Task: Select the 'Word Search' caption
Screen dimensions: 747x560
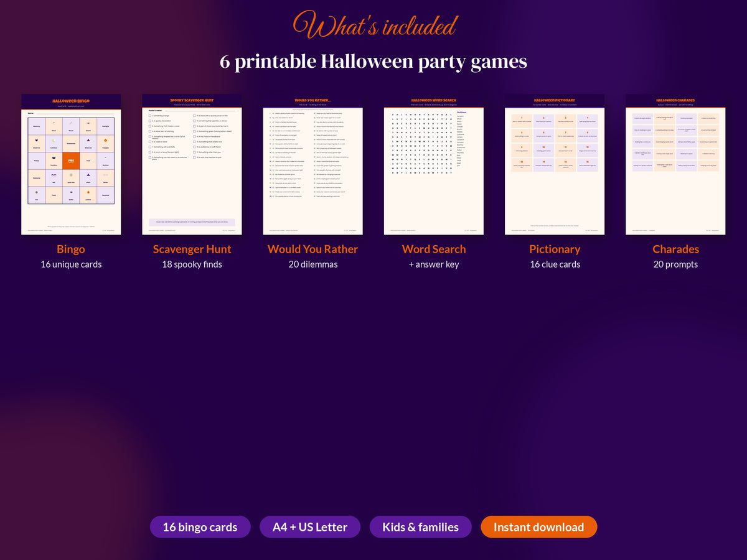Action: 434,249
